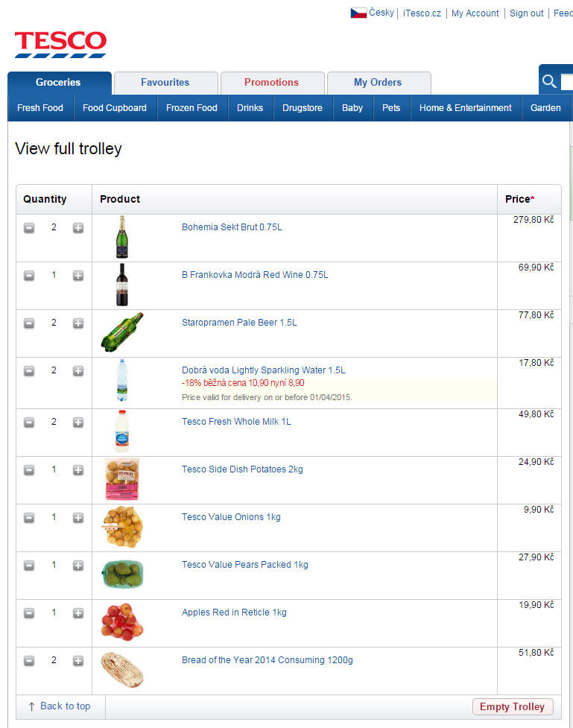Open Staropramen Pale Beer 1.5L product link
This screenshot has height=728, width=573.
coord(240,322)
